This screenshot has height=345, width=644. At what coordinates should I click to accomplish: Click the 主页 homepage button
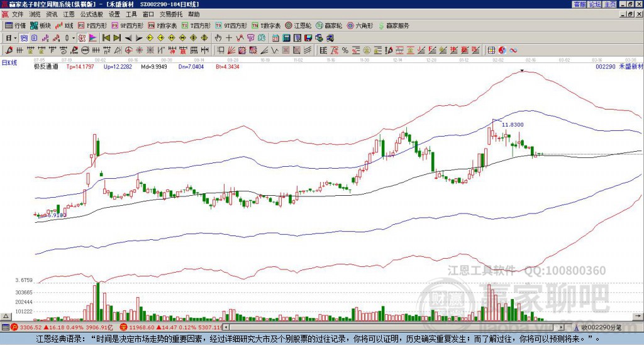point(609,4)
